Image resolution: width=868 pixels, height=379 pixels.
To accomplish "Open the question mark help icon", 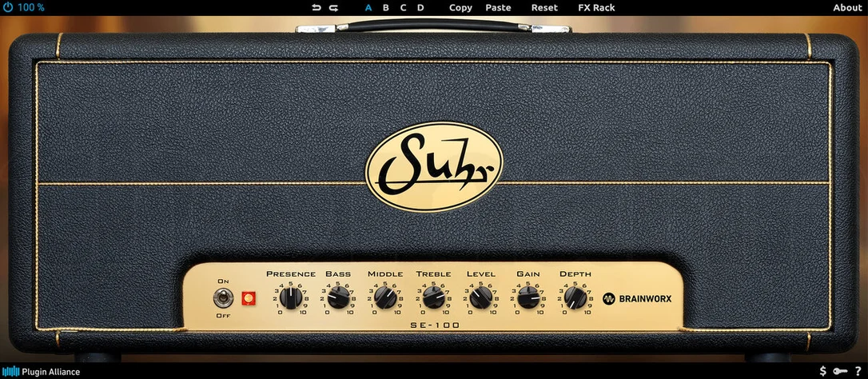I will (858, 371).
